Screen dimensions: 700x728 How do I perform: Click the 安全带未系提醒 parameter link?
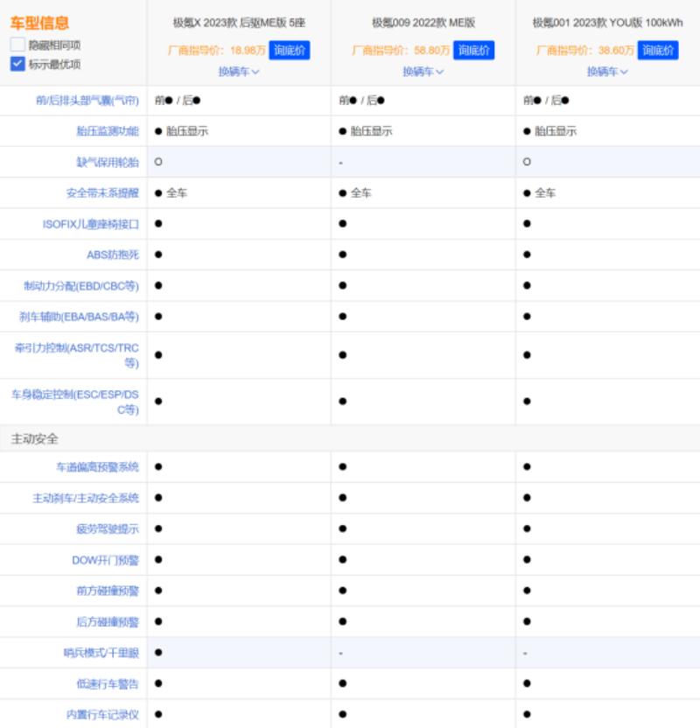pyautogui.click(x=102, y=192)
